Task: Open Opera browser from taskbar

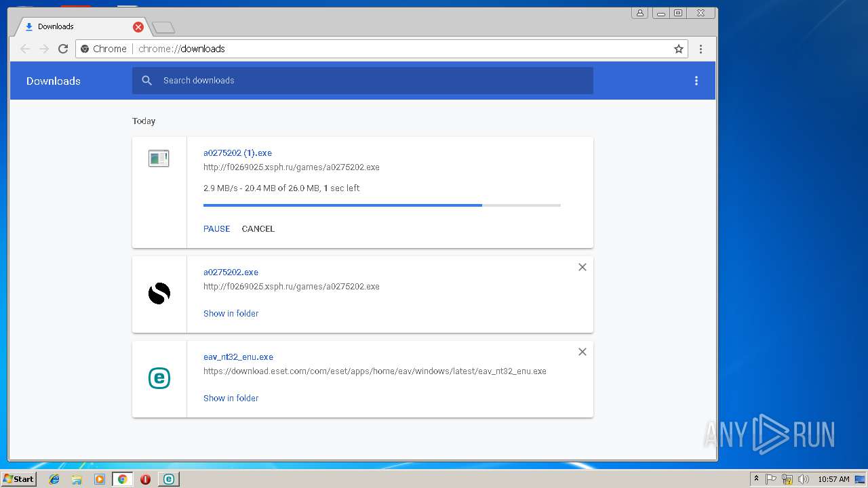Action: point(145,479)
